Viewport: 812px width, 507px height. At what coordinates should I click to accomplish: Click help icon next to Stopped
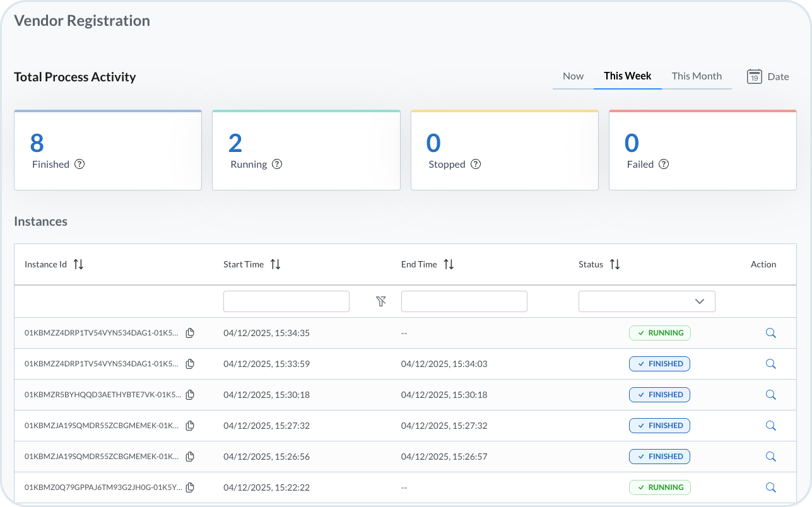pos(476,164)
